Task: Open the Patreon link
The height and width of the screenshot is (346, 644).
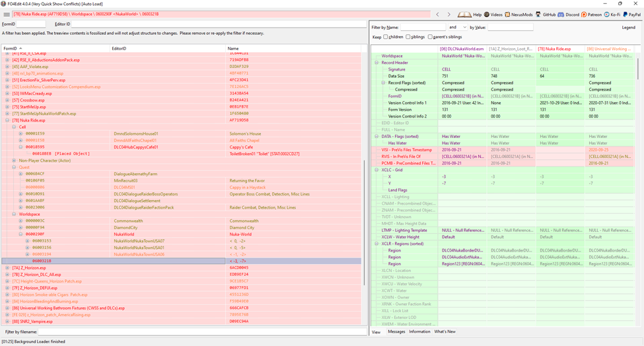Action: (591, 15)
